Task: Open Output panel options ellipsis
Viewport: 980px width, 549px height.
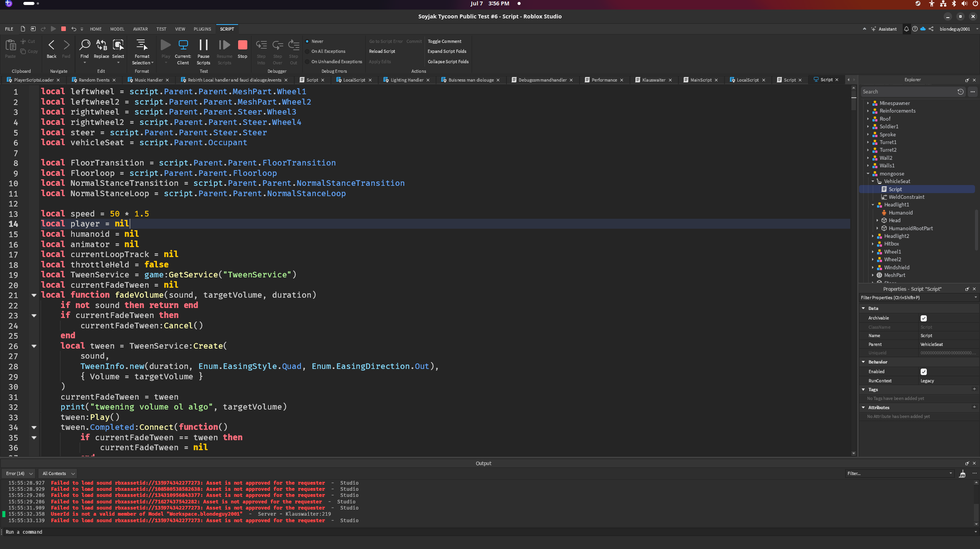Action: [975, 474]
